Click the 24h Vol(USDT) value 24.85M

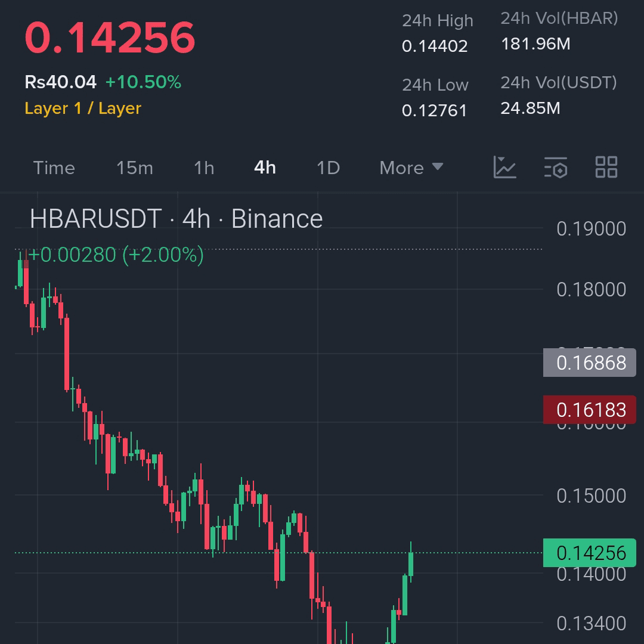coord(530,109)
